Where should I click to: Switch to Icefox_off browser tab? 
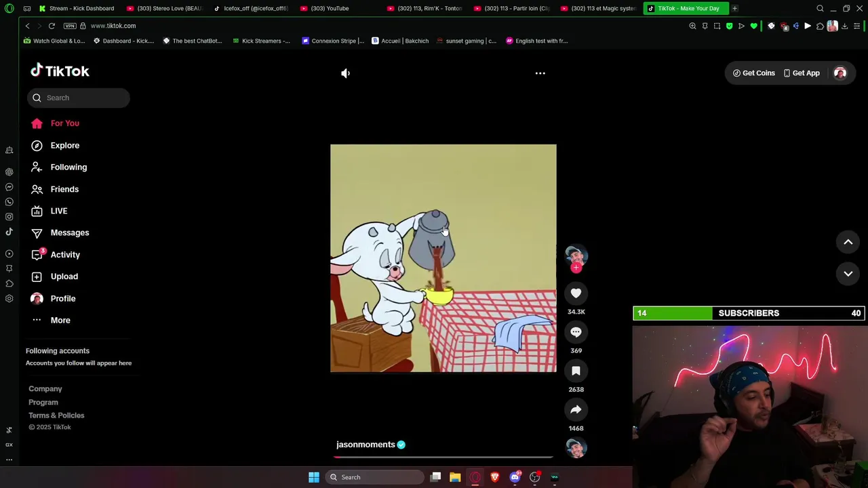[x=251, y=8]
